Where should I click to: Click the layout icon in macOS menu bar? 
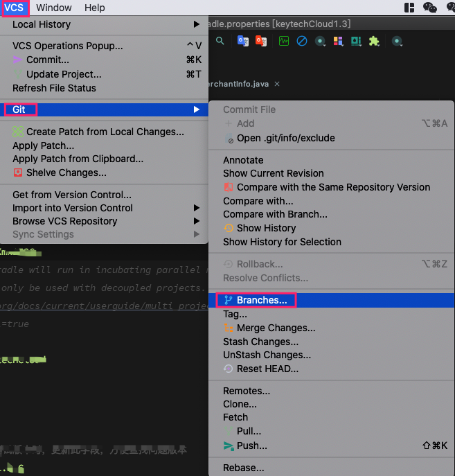tap(409, 8)
